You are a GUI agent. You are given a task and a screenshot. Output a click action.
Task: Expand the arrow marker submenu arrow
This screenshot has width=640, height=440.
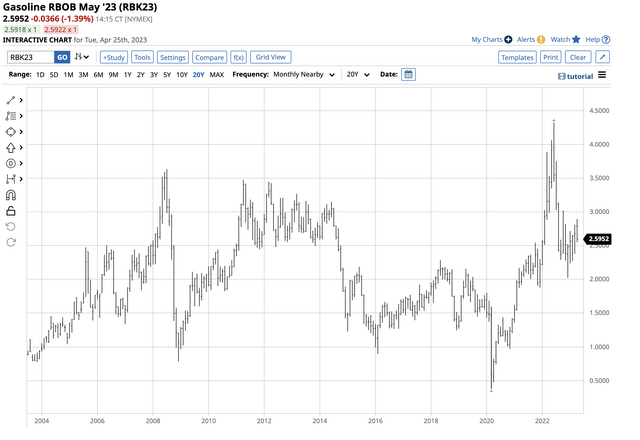21,148
